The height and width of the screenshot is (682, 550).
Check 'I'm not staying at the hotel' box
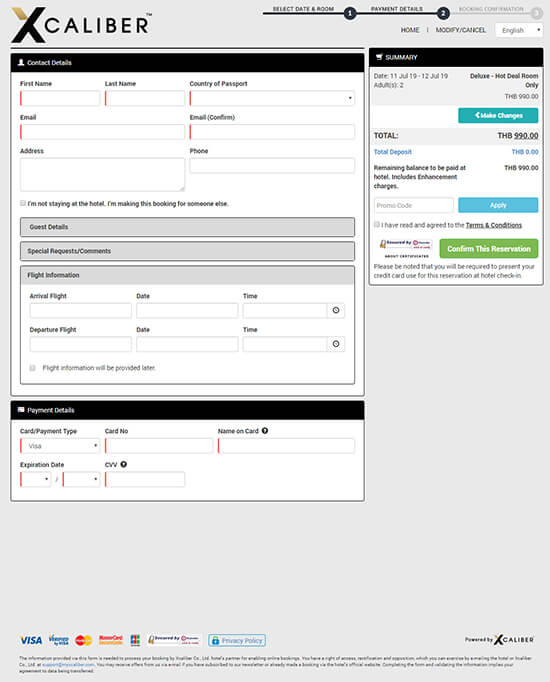click(23, 203)
